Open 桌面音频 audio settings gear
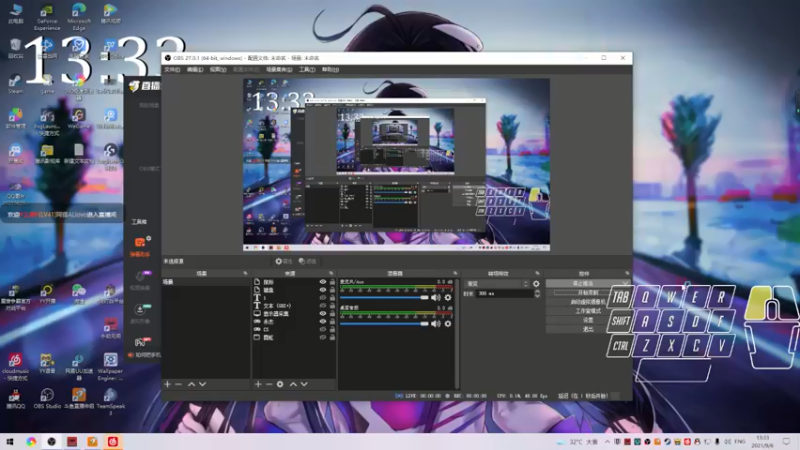800x450 pixels. [448, 323]
